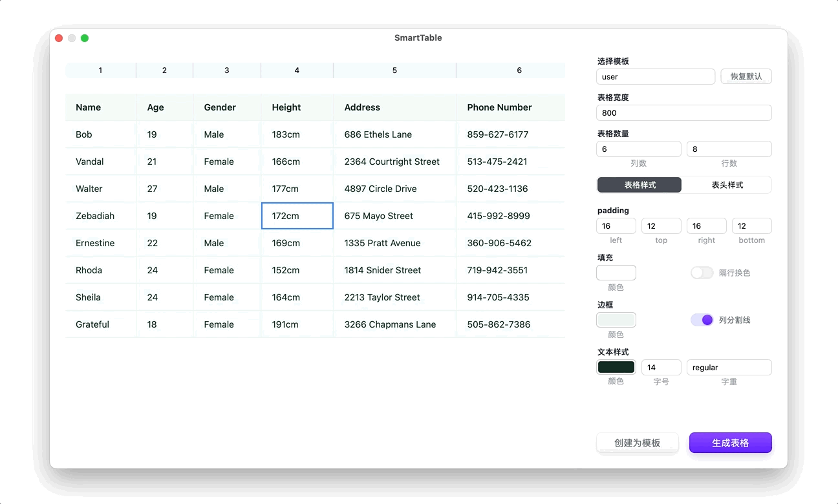The height and width of the screenshot is (504, 838).
Task: Click the 字号 font size field
Action: (x=661, y=368)
